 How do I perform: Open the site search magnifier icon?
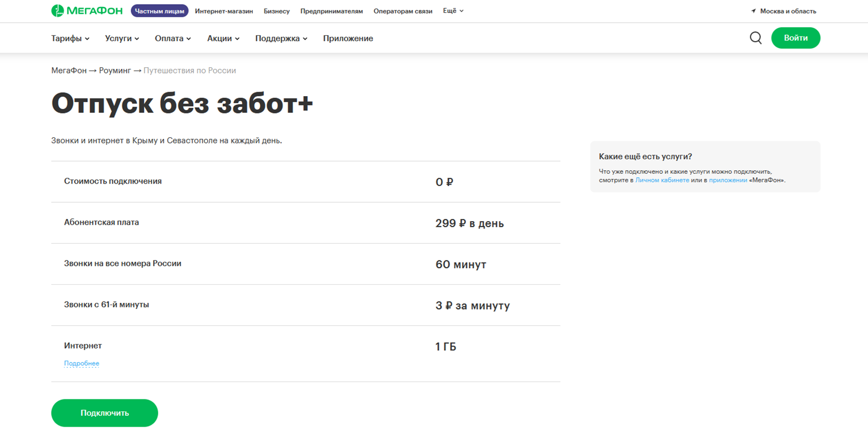[756, 38]
